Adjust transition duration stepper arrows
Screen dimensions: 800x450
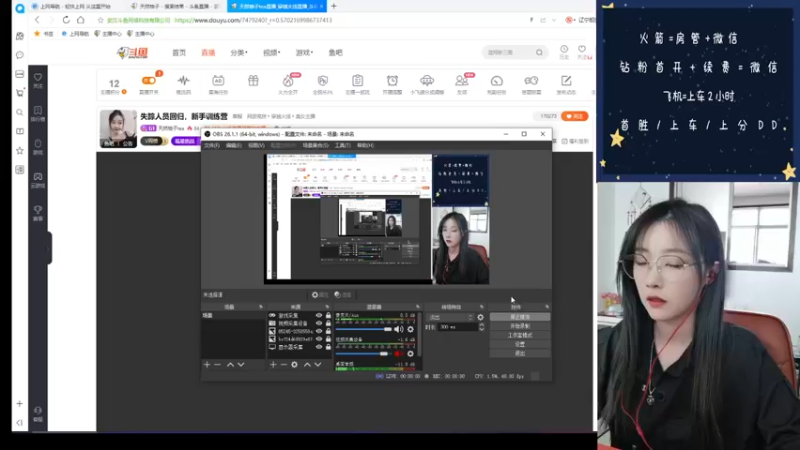[481, 327]
